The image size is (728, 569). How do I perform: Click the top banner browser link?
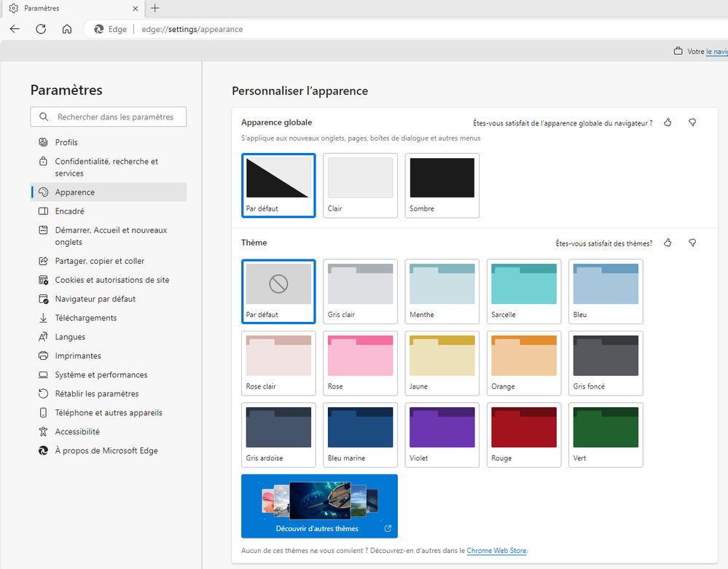point(717,52)
